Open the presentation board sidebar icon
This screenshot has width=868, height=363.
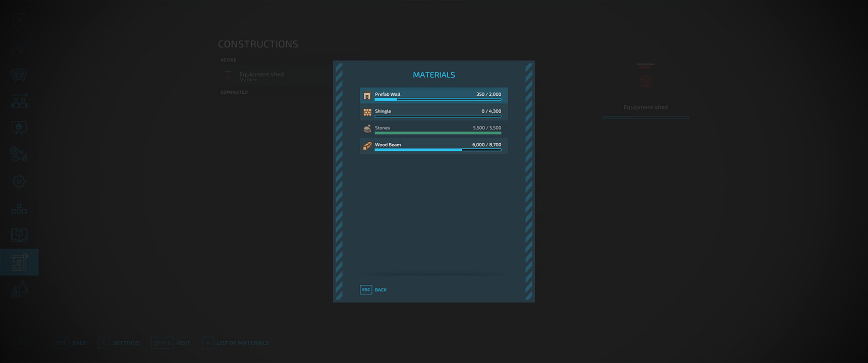[x=19, y=128]
